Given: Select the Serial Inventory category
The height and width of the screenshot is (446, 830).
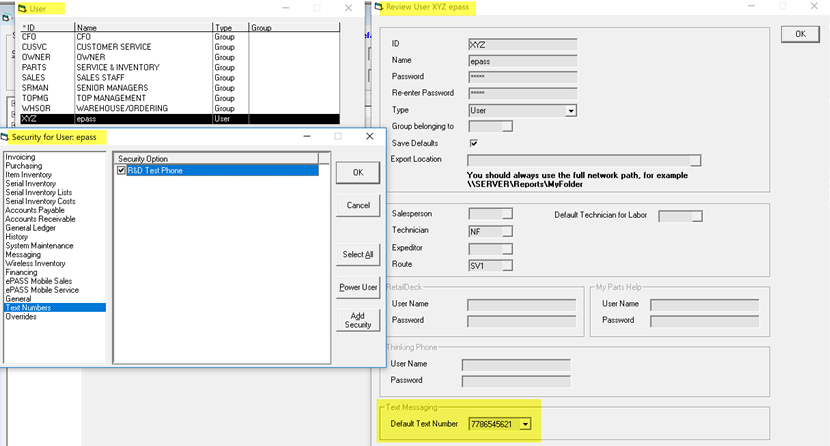Looking at the screenshot, I should tap(30, 184).
